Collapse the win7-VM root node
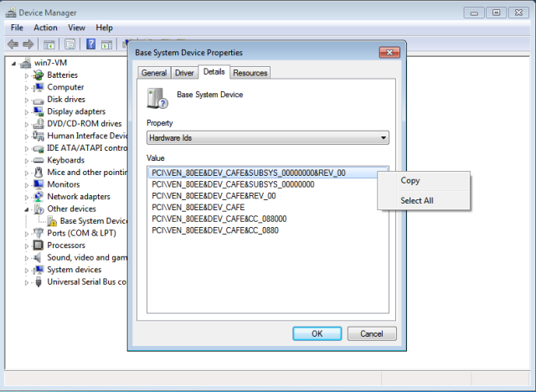The height and width of the screenshot is (392, 536). (13, 63)
